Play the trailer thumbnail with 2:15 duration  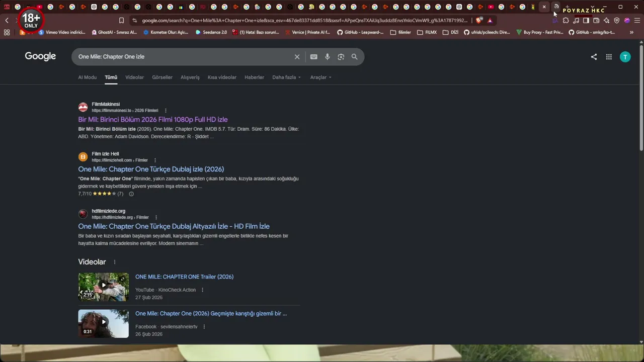[103, 287]
